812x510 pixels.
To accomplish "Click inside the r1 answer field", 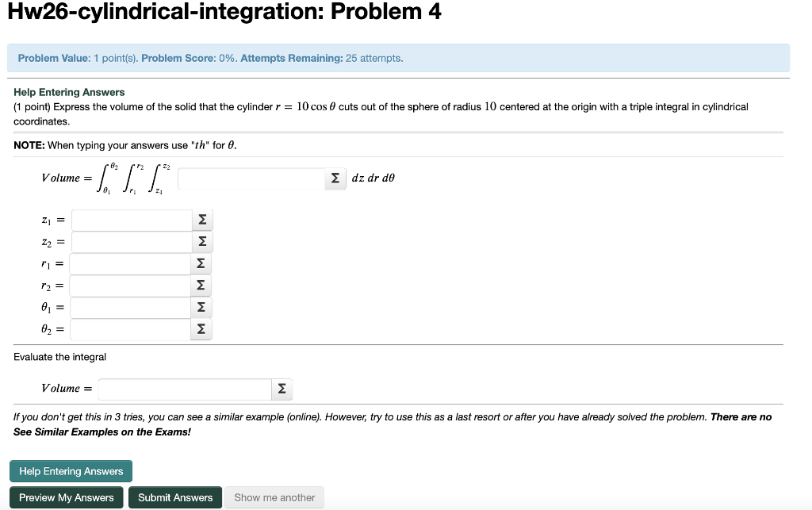I will coord(131,263).
